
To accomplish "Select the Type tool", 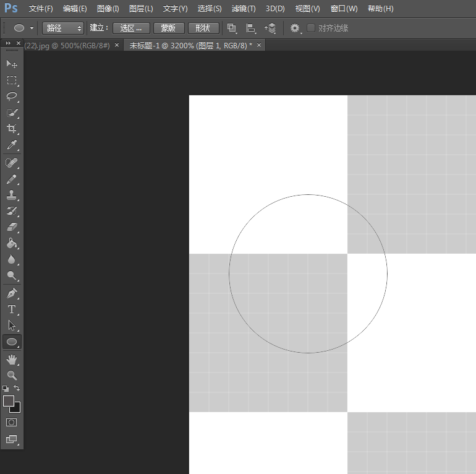I will 12,309.
